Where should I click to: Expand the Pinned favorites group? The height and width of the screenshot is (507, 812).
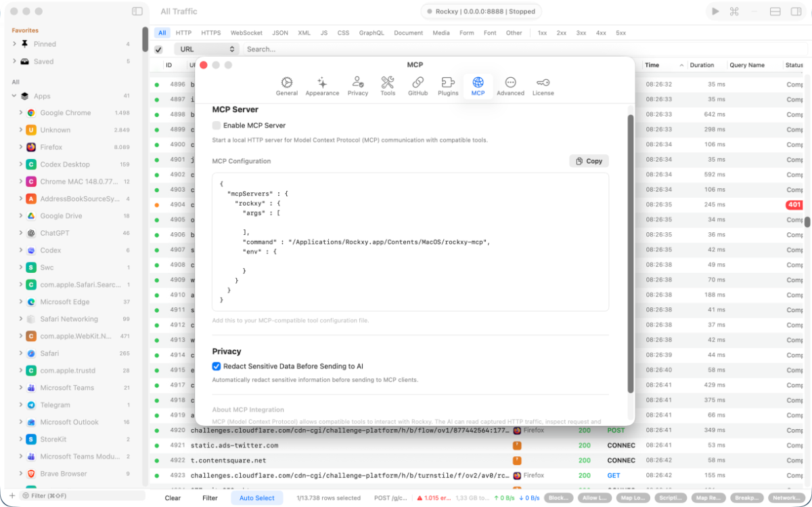[x=14, y=44]
